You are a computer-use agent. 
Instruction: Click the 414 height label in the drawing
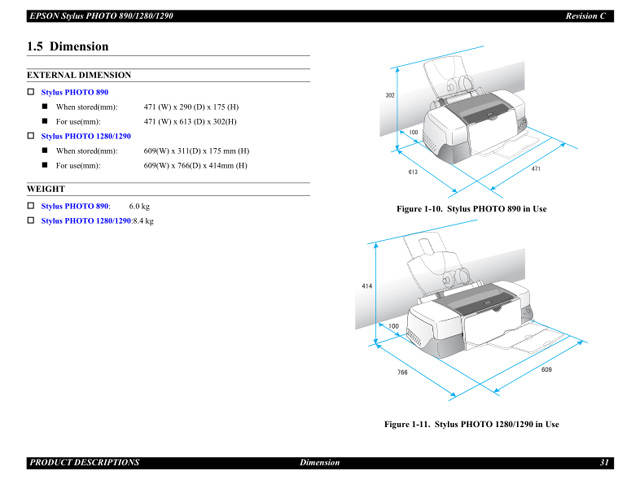click(x=367, y=286)
